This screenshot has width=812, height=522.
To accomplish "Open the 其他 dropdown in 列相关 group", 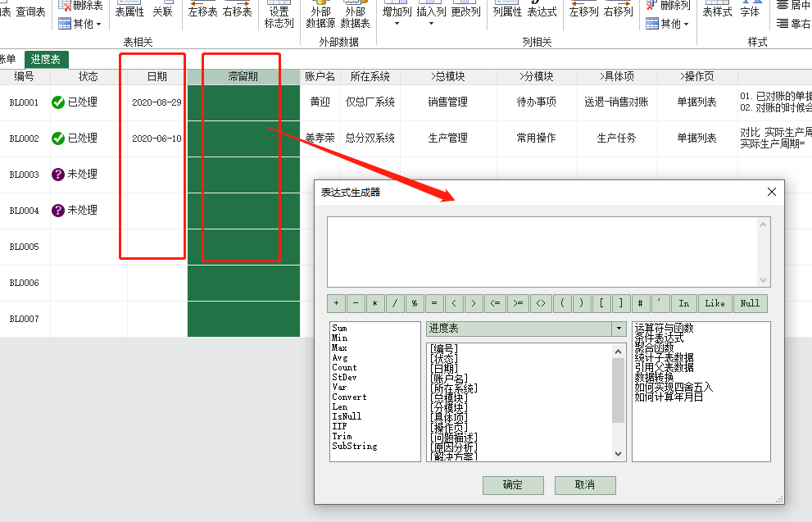I will point(668,24).
